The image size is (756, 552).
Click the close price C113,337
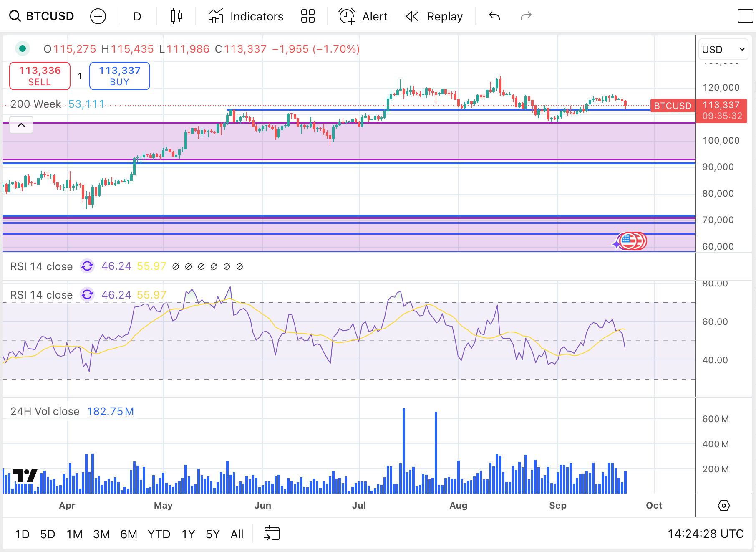click(x=241, y=49)
